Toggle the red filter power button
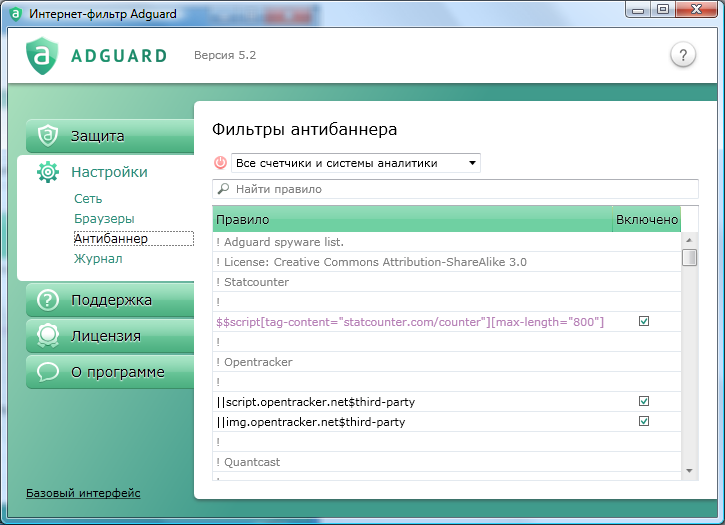 pyautogui.click(x=220, y=163)
